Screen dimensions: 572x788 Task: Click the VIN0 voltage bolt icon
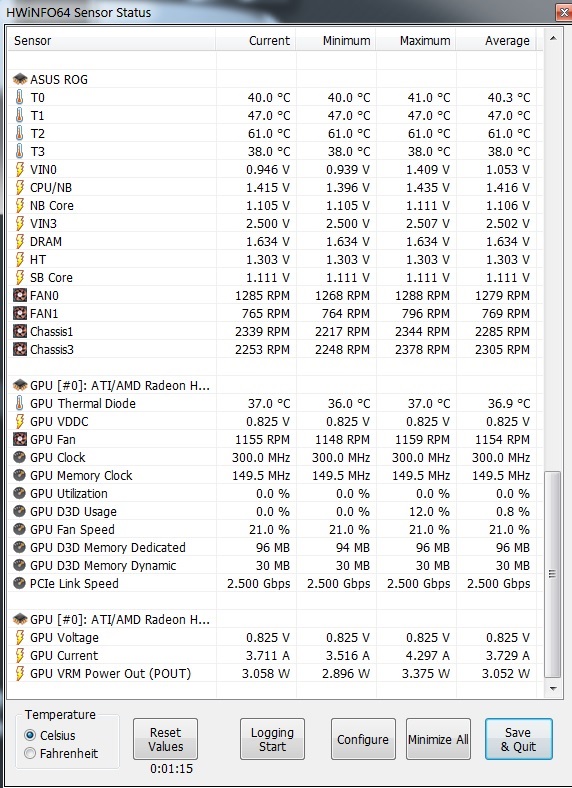pos(20,169)
